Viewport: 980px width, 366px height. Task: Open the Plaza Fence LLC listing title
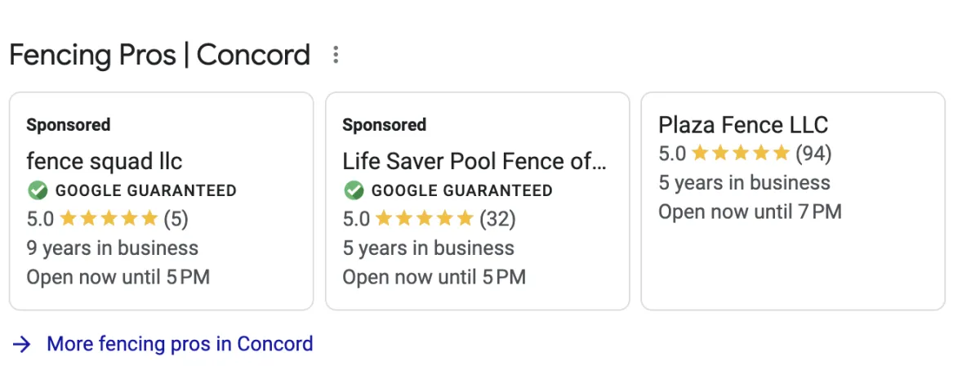(743, 125)
